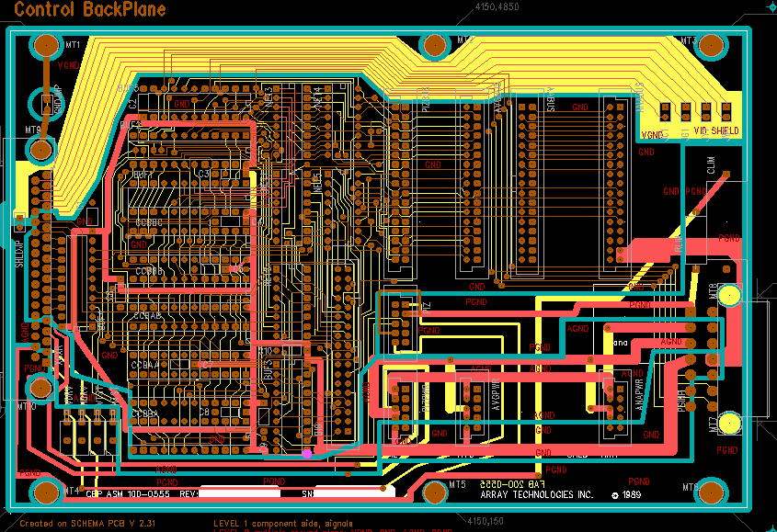Select the MT4 mounting hole pad
This screenshot has width=777, height=532.
tap(46, 492)
